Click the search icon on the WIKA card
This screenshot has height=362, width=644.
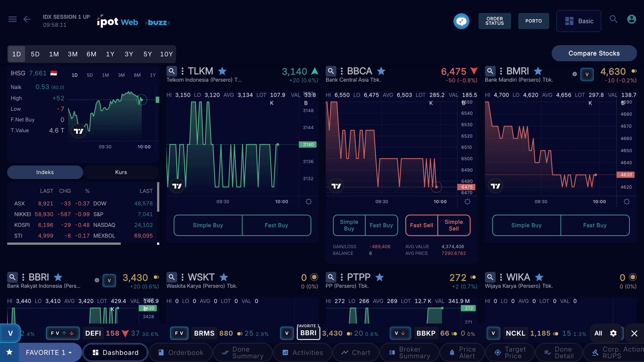pos(490,277)
